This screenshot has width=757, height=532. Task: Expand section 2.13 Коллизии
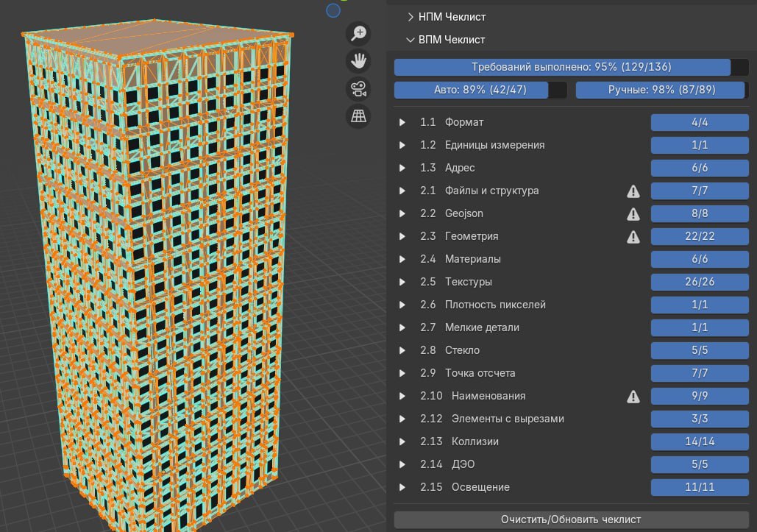point(402,441)
